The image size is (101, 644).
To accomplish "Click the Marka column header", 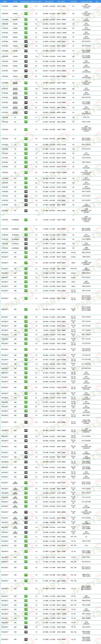I will pos(5,1).
